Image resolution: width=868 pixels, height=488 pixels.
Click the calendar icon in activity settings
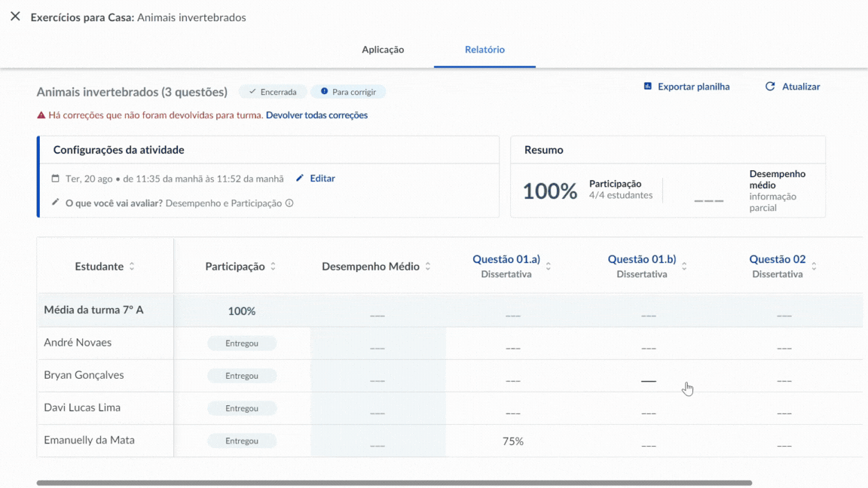(x=55, y=178)
